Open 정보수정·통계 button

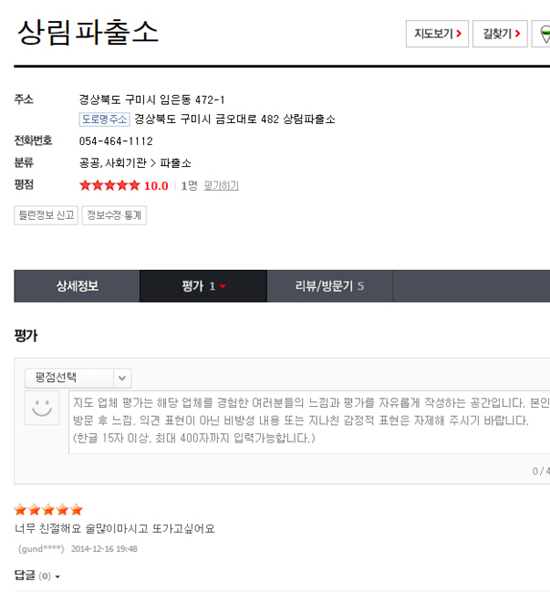pos(114,215)
